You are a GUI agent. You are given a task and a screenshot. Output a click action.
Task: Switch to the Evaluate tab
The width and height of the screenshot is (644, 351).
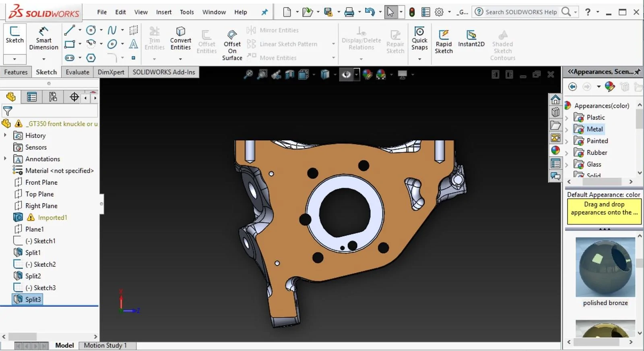77,72
